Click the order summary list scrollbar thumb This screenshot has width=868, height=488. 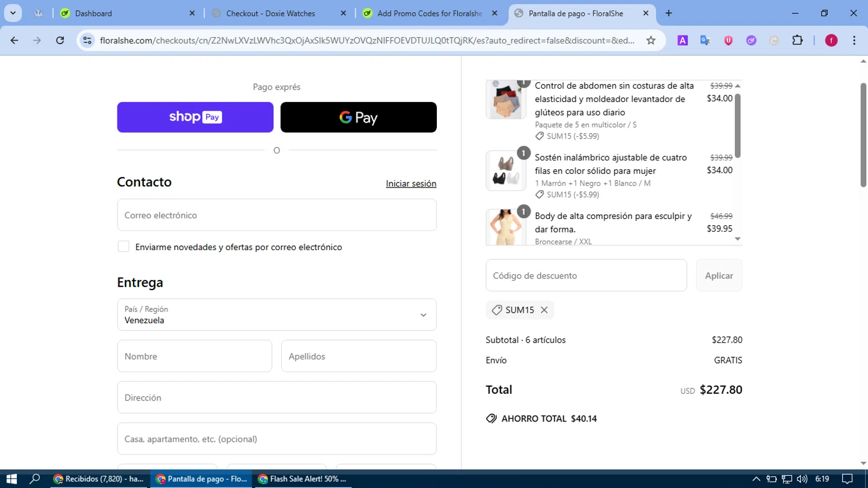(x=738, y=125)
